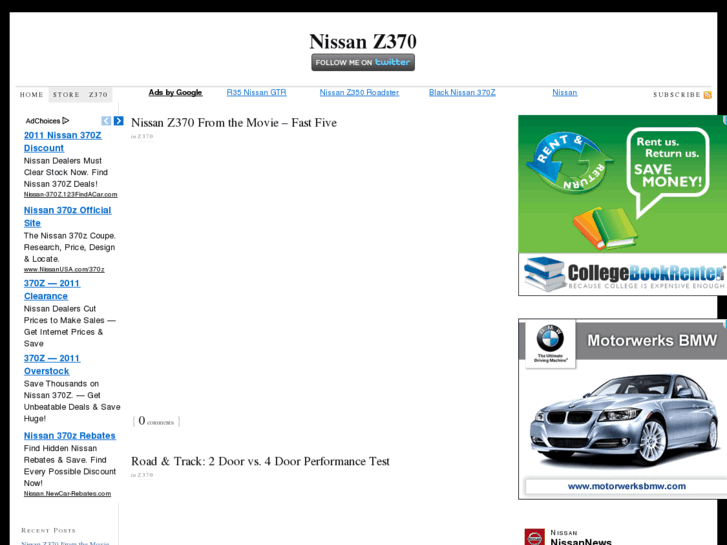Open www.motorwerksbmw.com link in ad
The width and height of the screenshot is (727, 545).
[626, 486]
